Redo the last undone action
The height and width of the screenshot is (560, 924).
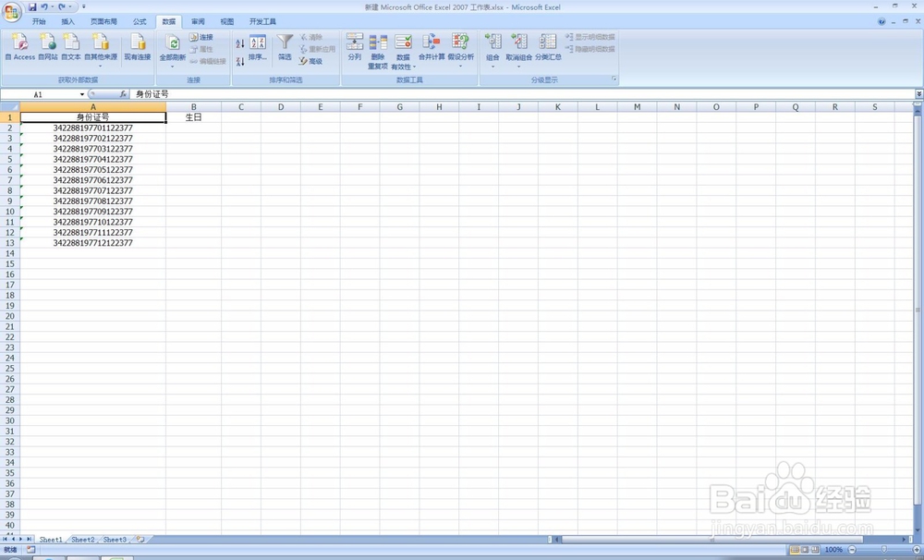tap(62, 7)
